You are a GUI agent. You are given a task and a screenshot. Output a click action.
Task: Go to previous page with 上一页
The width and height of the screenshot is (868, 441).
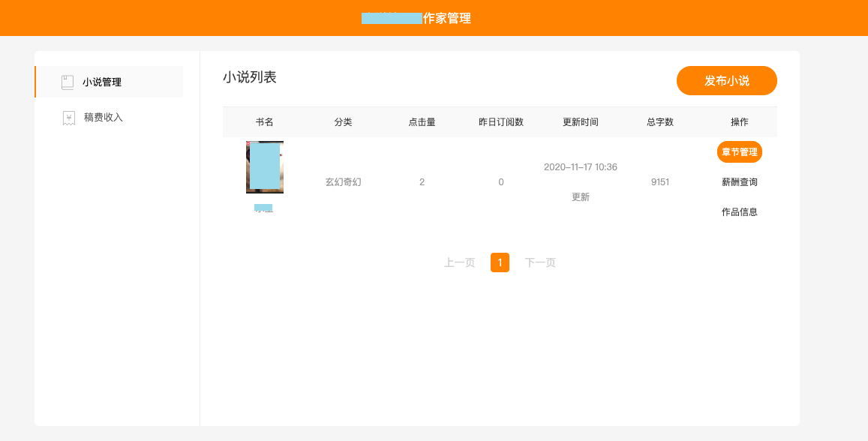click(459, 262)
